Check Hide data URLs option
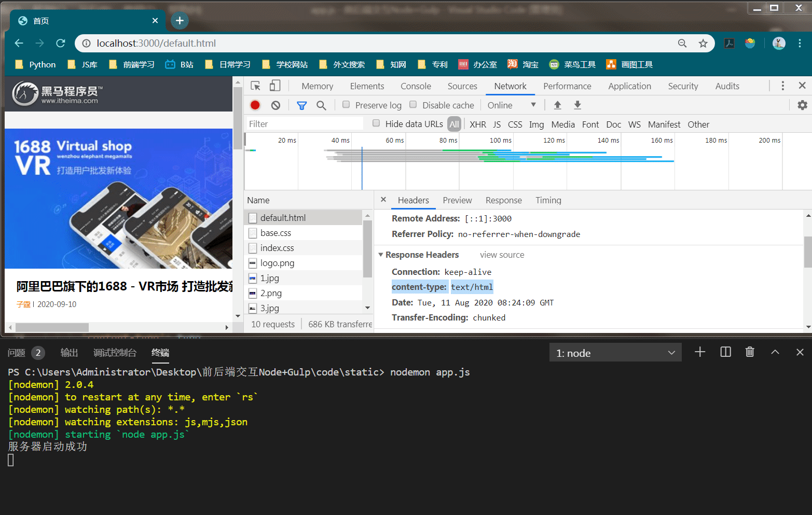The height and width of the screenshot is (515, 812). click(x=376, y=123)
